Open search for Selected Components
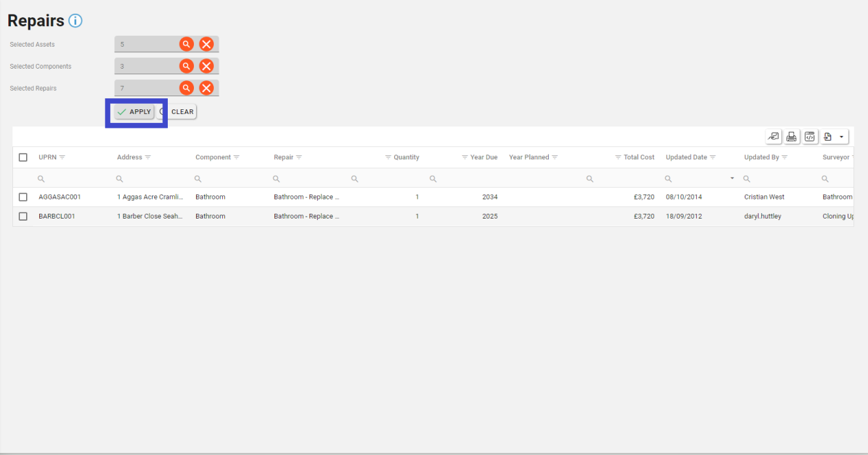 click(x=186, y=66)
